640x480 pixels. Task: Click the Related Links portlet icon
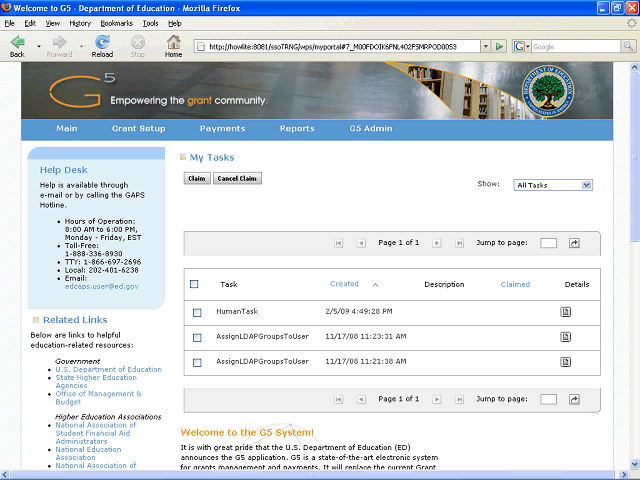[x=36, y=320]
